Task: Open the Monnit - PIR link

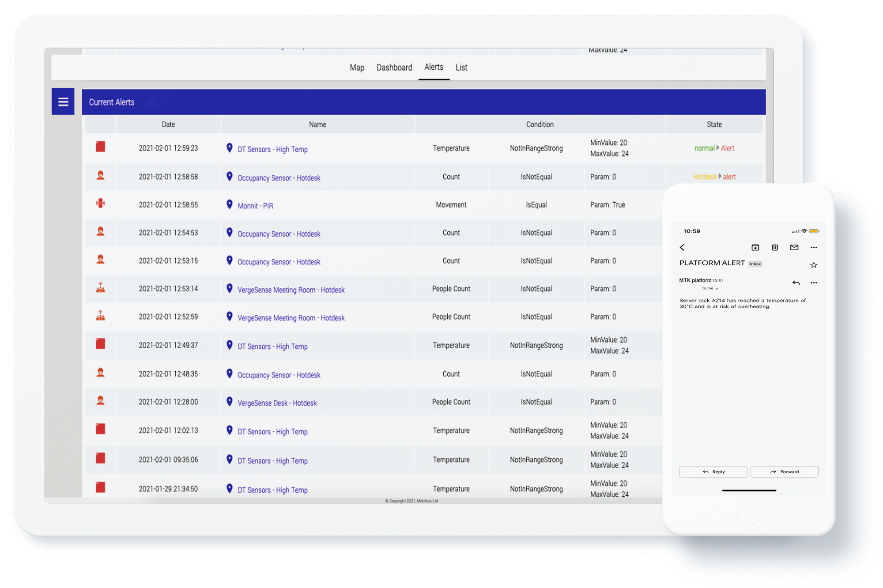Action: coord(255,206)
